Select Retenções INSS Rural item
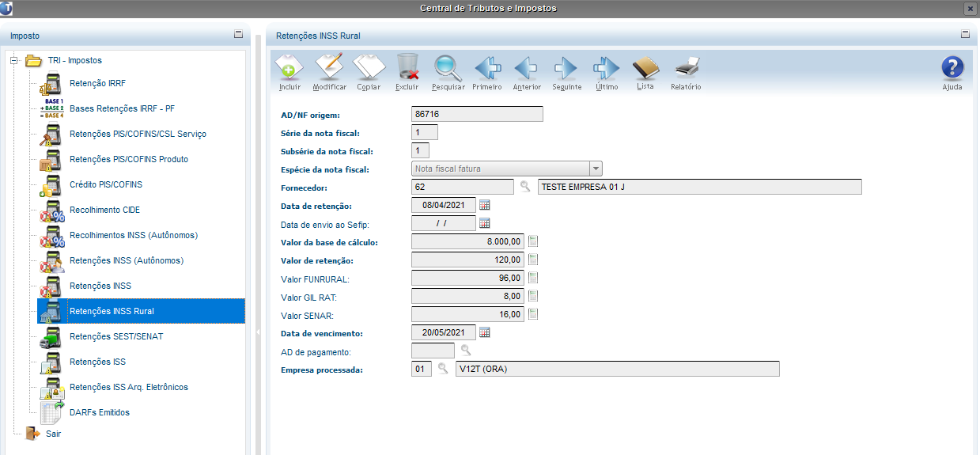Viewport: 980px width, 455px height. 141,311
